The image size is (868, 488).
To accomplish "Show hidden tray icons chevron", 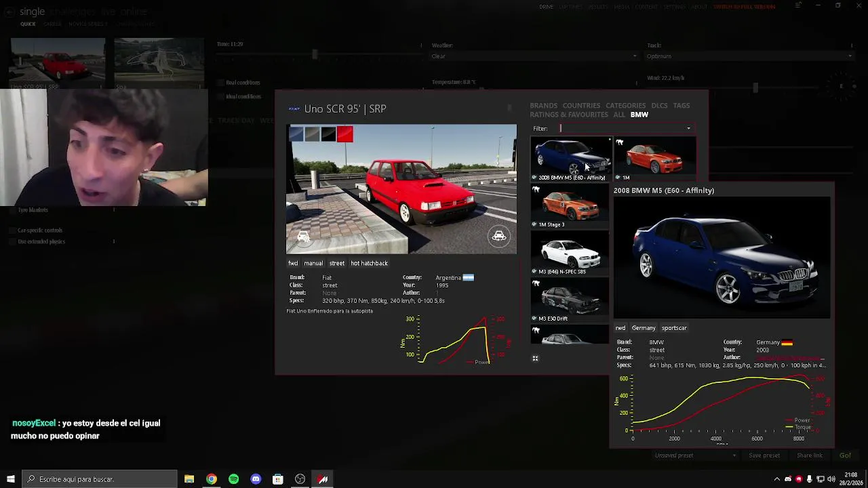I will 777,479.
